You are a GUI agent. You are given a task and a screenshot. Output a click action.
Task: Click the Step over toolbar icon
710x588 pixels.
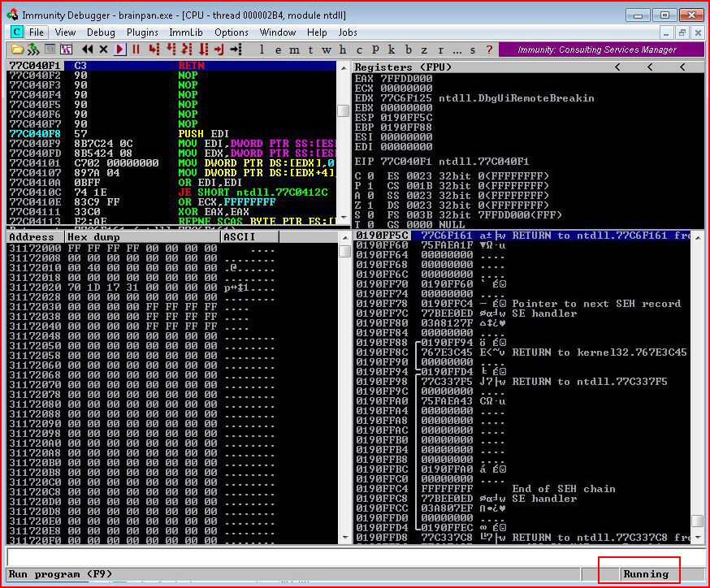[x=171, y=50]
